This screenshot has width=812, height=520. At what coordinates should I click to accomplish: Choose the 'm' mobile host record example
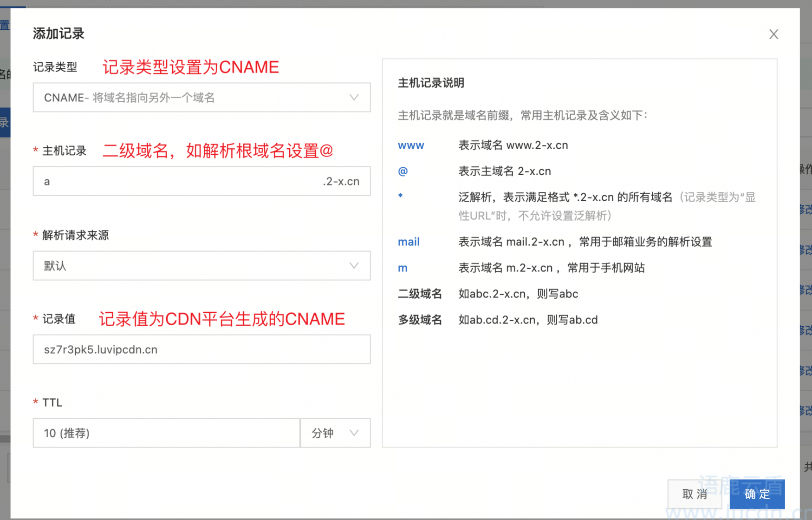pos(403,268)
